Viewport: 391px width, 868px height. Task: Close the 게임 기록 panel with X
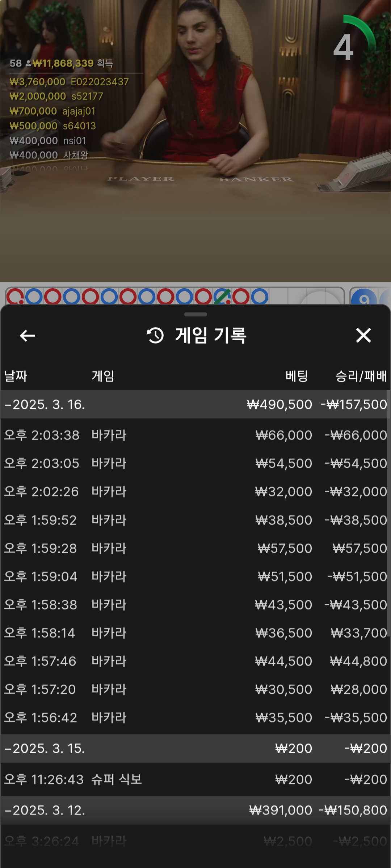(363, 335)
